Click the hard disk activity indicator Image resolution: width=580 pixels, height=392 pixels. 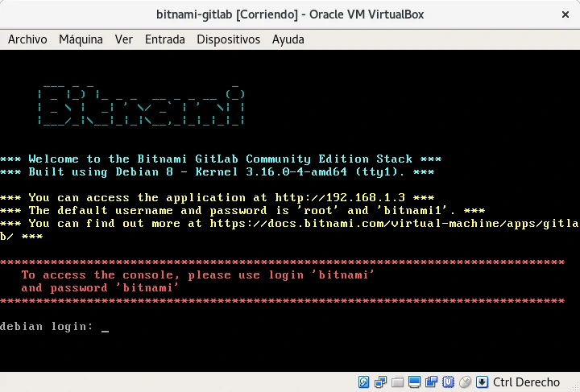[x=364, y=382]
